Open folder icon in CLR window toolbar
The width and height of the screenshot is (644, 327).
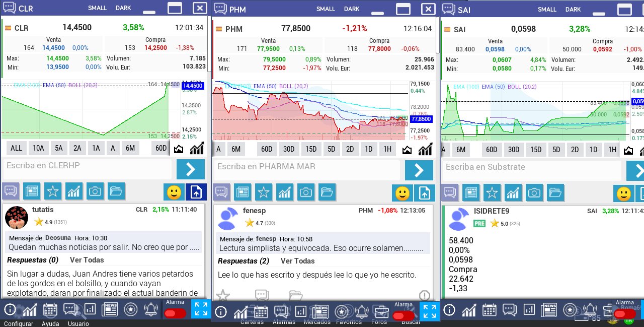click(116, 191)
